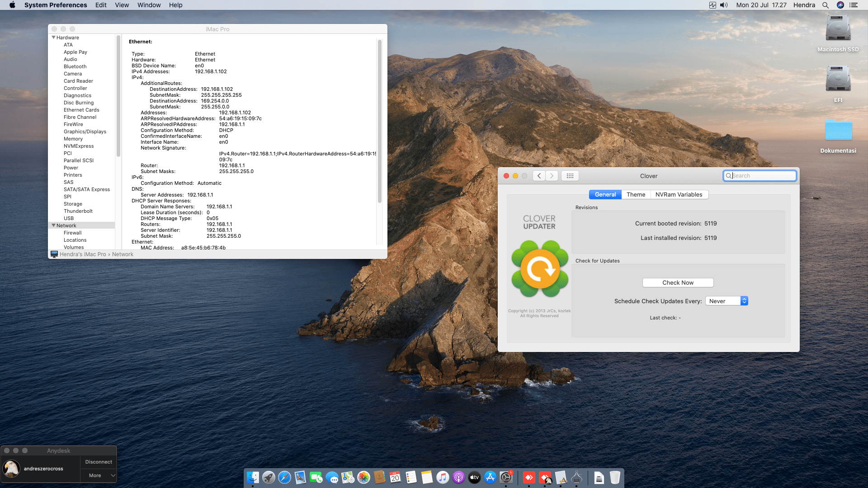Select Firewall under Network

tap(73, 233)
